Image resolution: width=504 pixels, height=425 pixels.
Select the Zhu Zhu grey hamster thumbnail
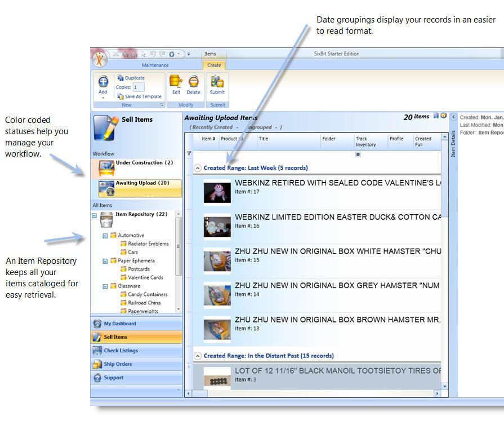[x=217, y=295]
